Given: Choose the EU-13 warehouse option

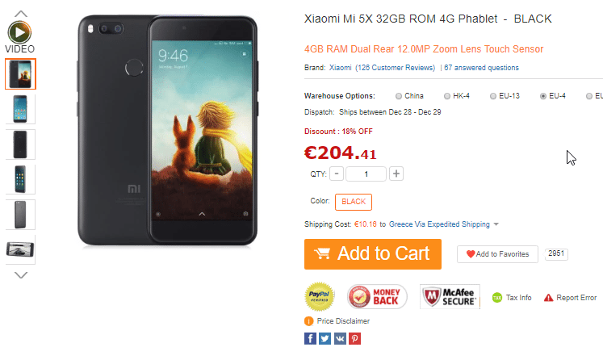Looking at the screenshot, I should (x=493, y=96).
